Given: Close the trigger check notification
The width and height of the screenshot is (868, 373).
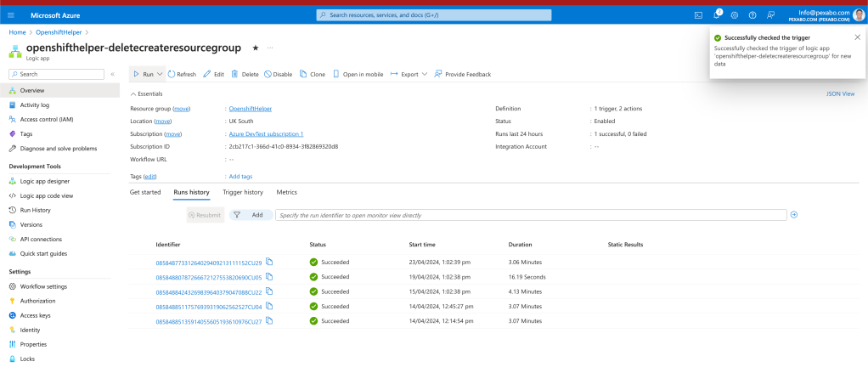Looking at the screenshot, I should click(858, 37).
